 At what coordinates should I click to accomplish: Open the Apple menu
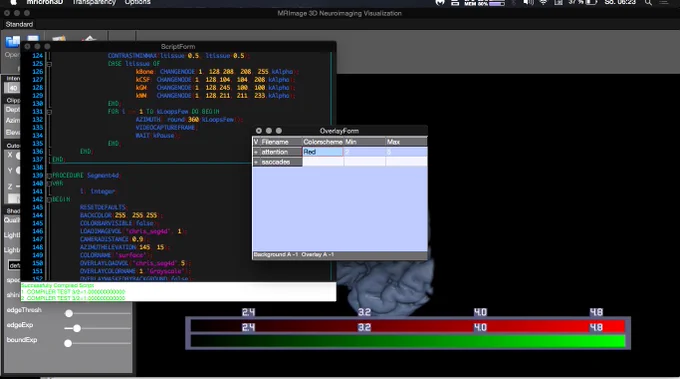pos(13,2)
